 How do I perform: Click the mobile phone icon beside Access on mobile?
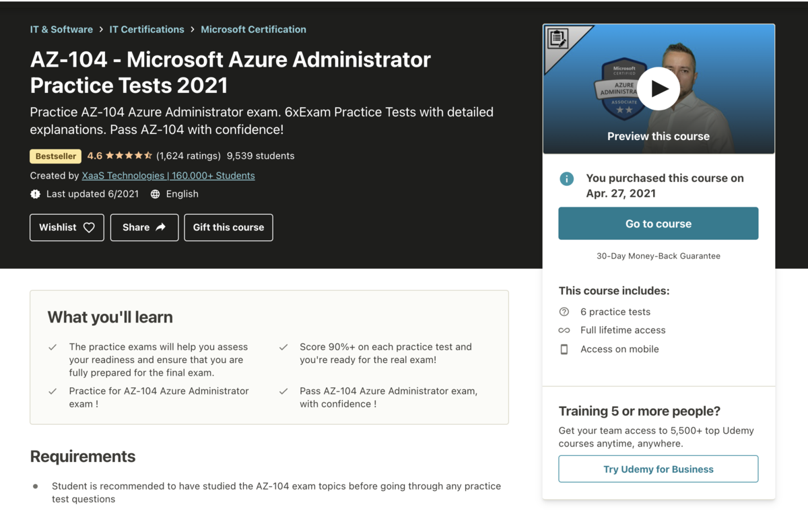click(564, 349)
